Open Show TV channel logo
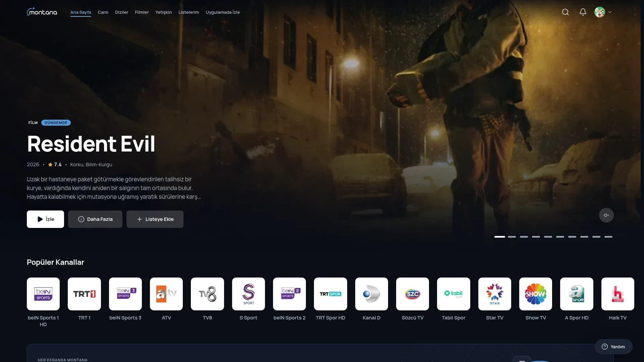644x362 pixels. [x=536, y=294]
